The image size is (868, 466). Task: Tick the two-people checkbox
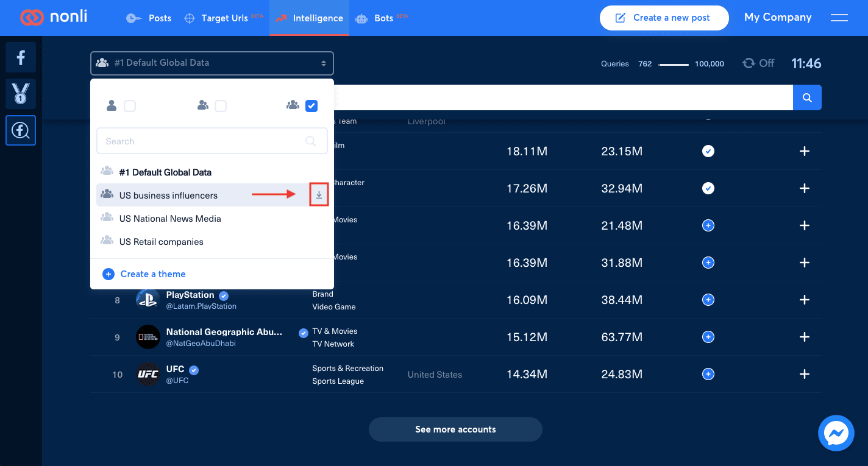(x=221, y=106)
